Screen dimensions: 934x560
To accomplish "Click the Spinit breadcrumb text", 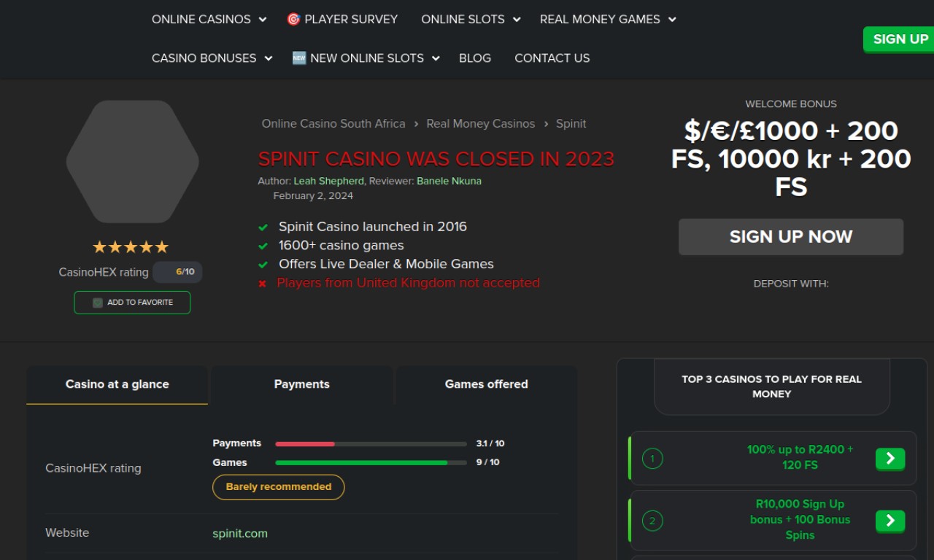I will tap(571, 124).
